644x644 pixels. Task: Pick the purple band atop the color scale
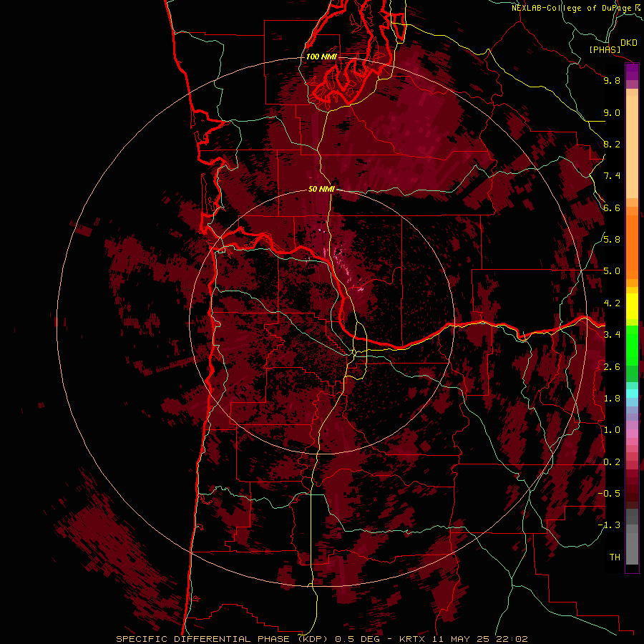coord(632,72)
